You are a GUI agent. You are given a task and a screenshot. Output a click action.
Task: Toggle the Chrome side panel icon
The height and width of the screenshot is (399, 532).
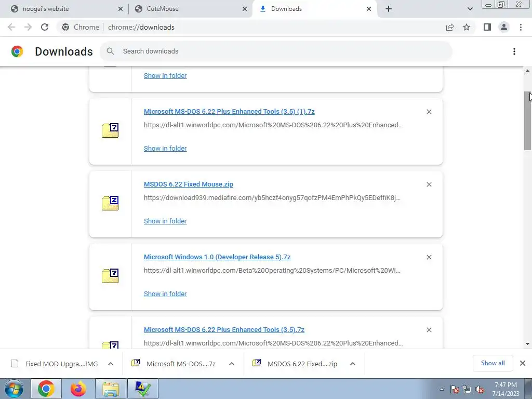tap(487, 27)
